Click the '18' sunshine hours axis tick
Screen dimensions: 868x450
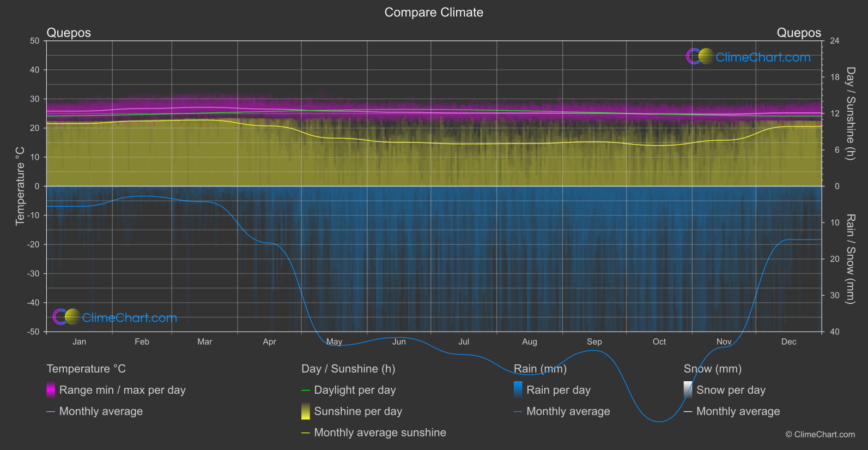coord(835,77)
